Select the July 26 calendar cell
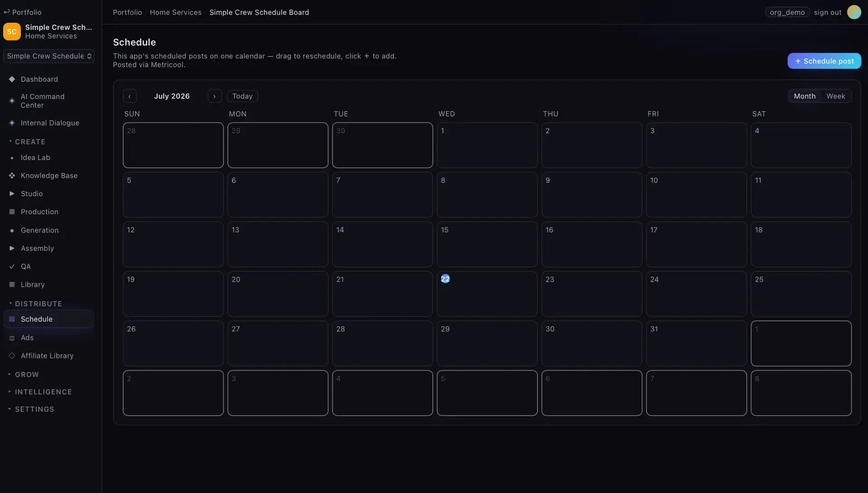 coord(173,343)
